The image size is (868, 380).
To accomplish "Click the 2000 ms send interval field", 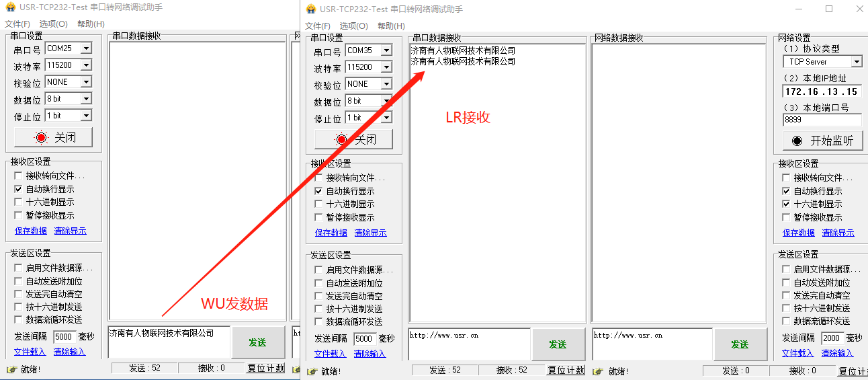I will pyautogui.click(x=832, y=338).
